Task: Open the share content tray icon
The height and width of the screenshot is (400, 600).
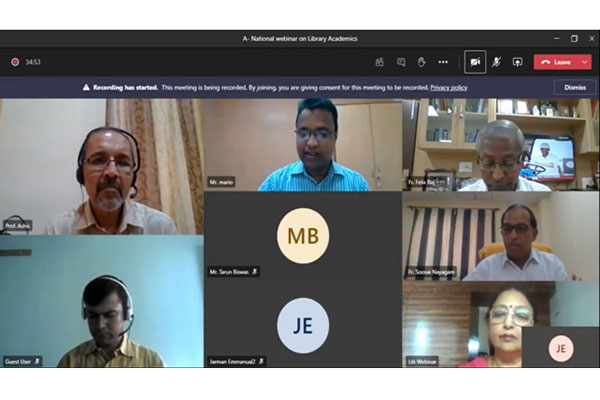Action: pyautogui.click(x=517, y=62)
